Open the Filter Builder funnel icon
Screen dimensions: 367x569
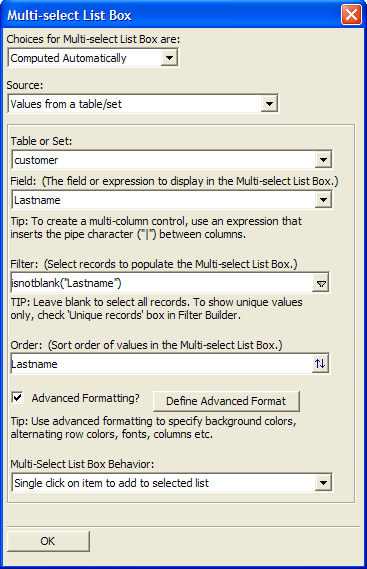point(321,283)
